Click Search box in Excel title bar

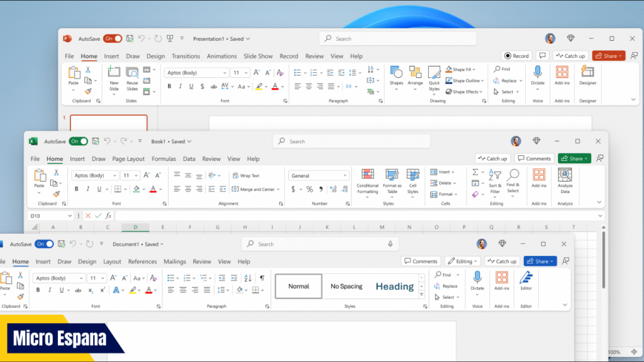point(352,141)
